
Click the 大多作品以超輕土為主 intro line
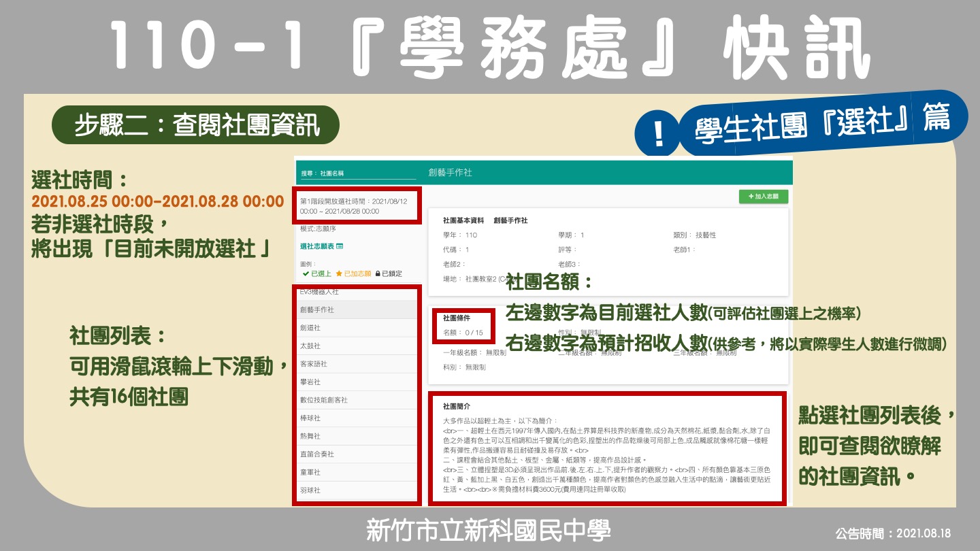pyautogui.click(x=500, y=421)
